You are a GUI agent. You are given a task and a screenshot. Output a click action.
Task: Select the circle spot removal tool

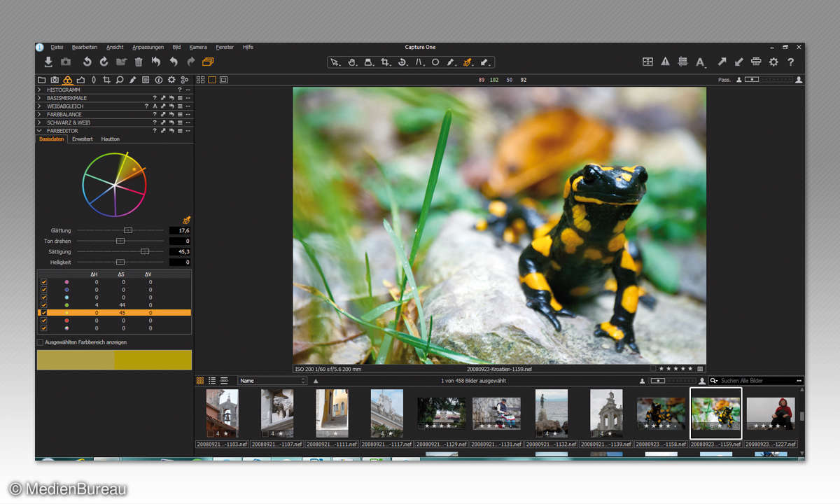[x=435, y=62]
